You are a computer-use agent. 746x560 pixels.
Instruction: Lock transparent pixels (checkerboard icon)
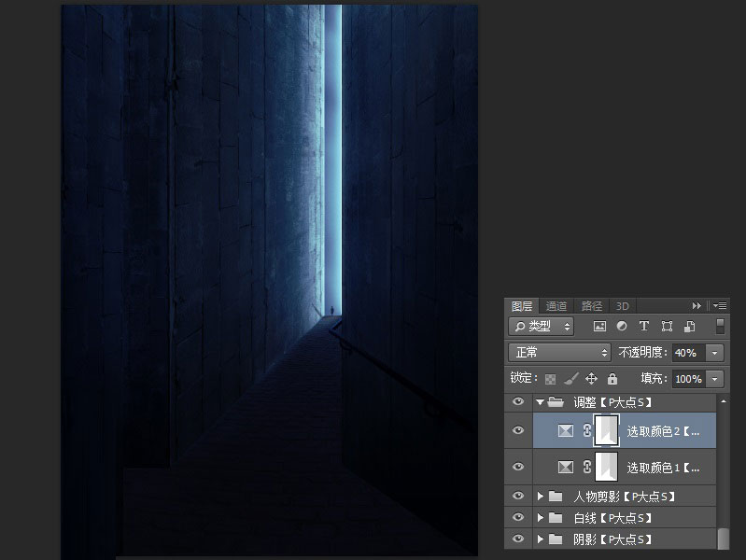[x=551, y=379]
